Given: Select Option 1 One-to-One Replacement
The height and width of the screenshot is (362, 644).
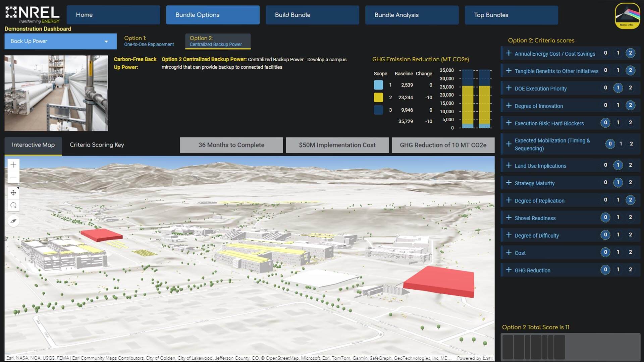Looking at the screenshot, I should coord(149,41).
